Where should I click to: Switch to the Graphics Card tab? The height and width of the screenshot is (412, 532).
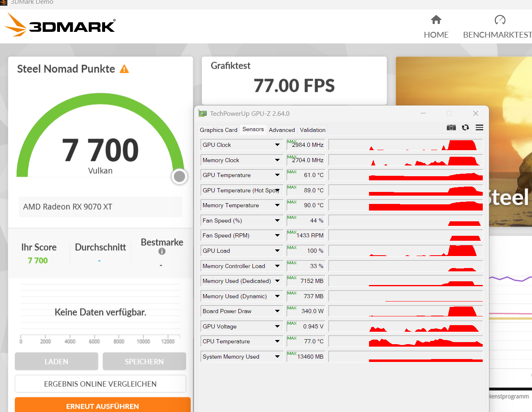tap(218, 130)
